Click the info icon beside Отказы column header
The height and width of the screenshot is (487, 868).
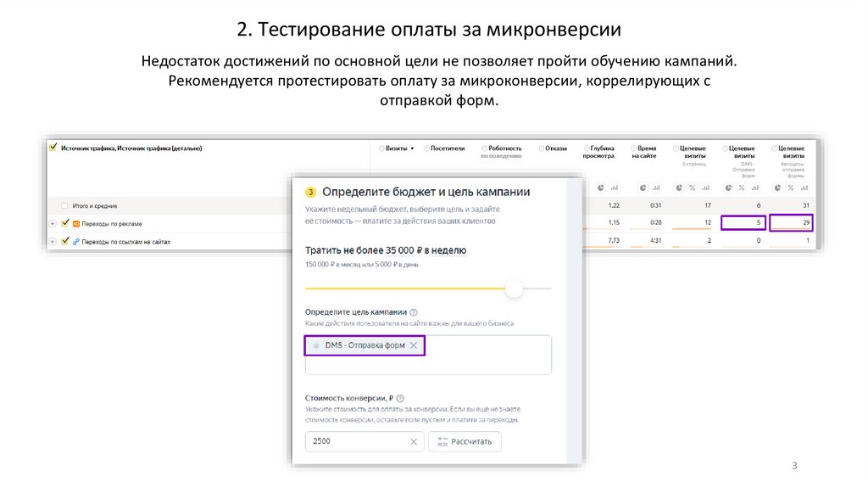(x=541, y=148)
